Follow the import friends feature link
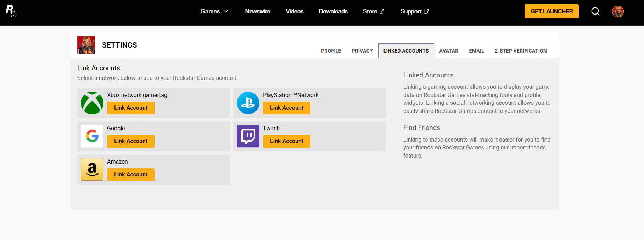644x240 pixels. pos(528,148)
